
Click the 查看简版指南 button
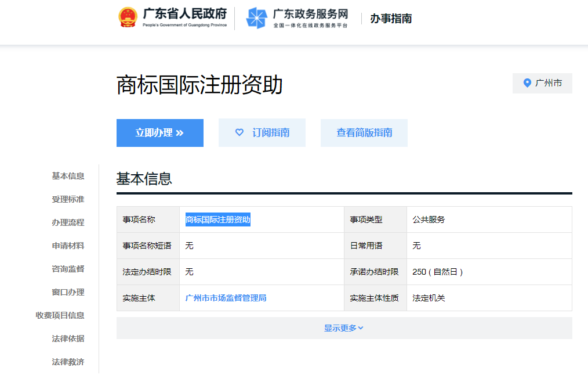pyautogui.click(x=364, y=133)
